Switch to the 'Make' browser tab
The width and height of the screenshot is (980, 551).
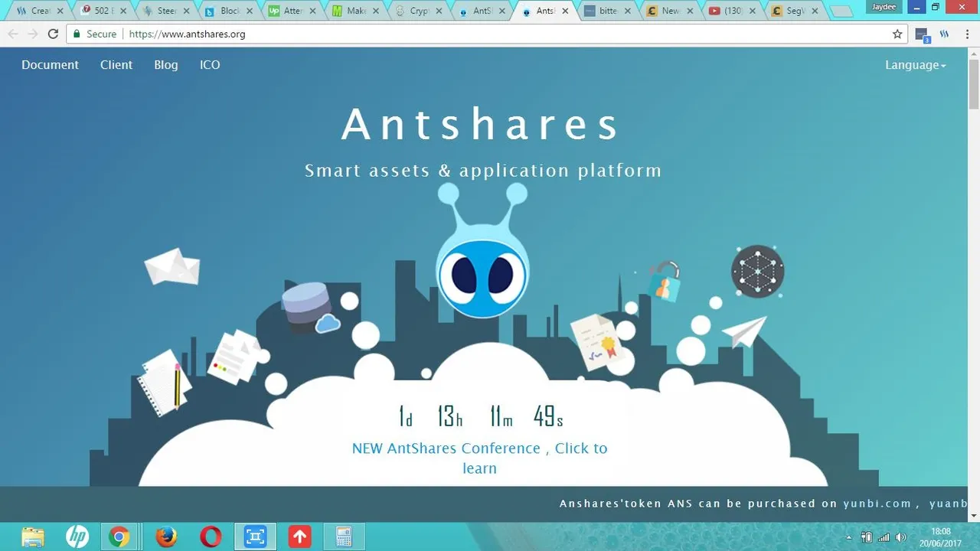tap(355, 11)
